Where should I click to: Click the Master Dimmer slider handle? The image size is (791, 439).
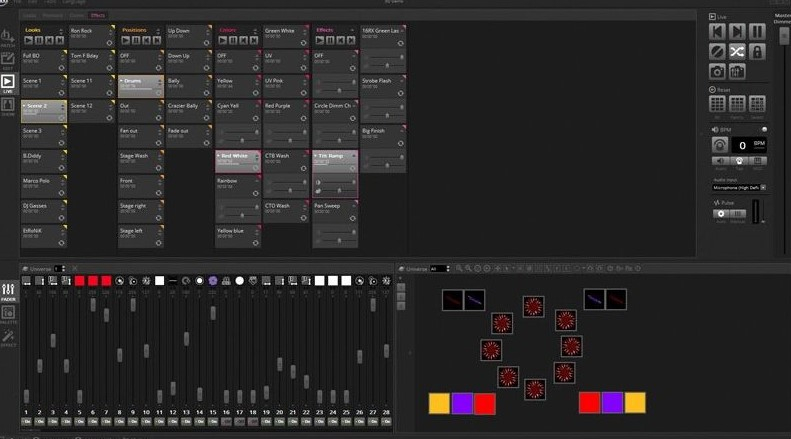pyautogui.click(x=784, y=37)
